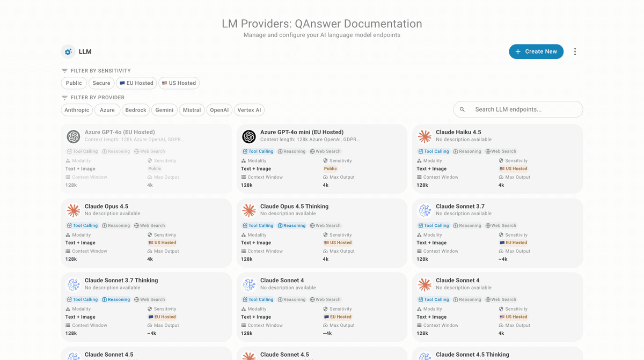Click the LLM gear icon
Viewport: 644px width, 360px height.
click(x=68, y=52)
